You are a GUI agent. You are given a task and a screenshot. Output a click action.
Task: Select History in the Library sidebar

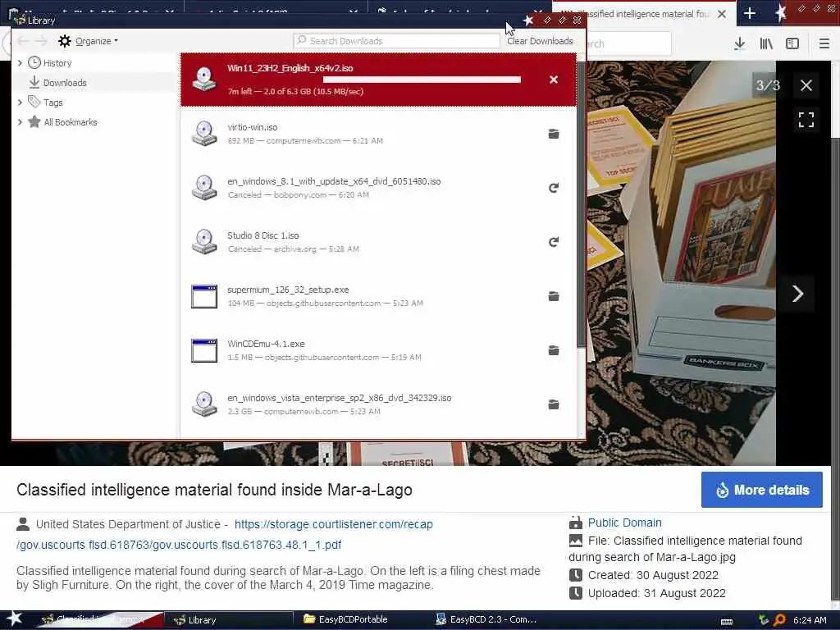tap(57, 63)
